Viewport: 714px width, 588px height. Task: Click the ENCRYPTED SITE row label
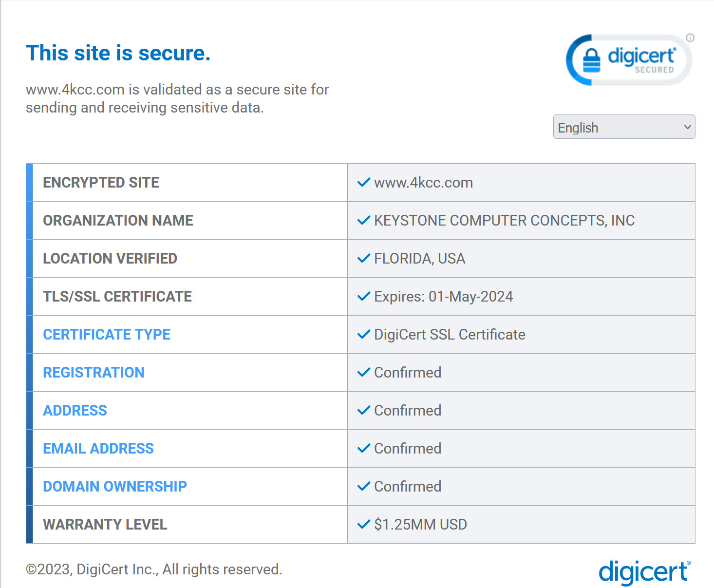pos(101,183)
